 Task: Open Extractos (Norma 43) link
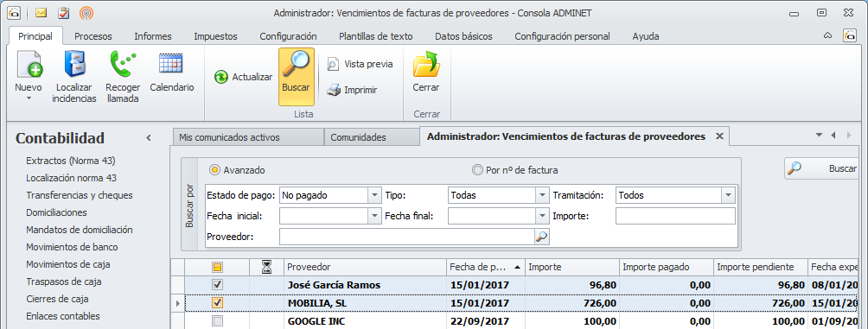[x=71, y=161]
